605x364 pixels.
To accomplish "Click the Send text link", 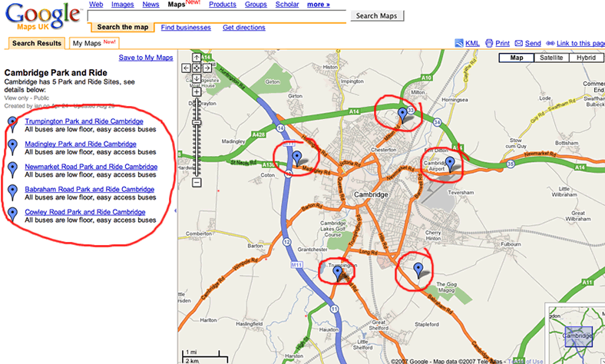I will [x=533, y=43].
